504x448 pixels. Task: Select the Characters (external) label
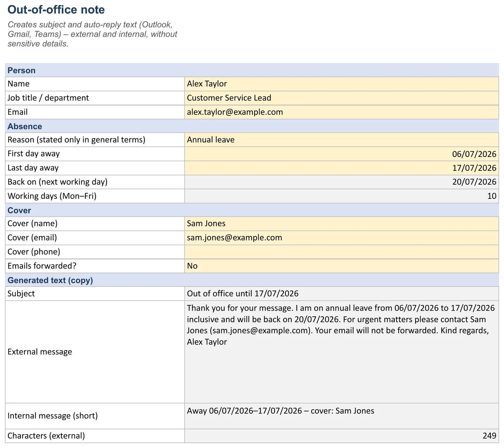click(x=46, y=436)
